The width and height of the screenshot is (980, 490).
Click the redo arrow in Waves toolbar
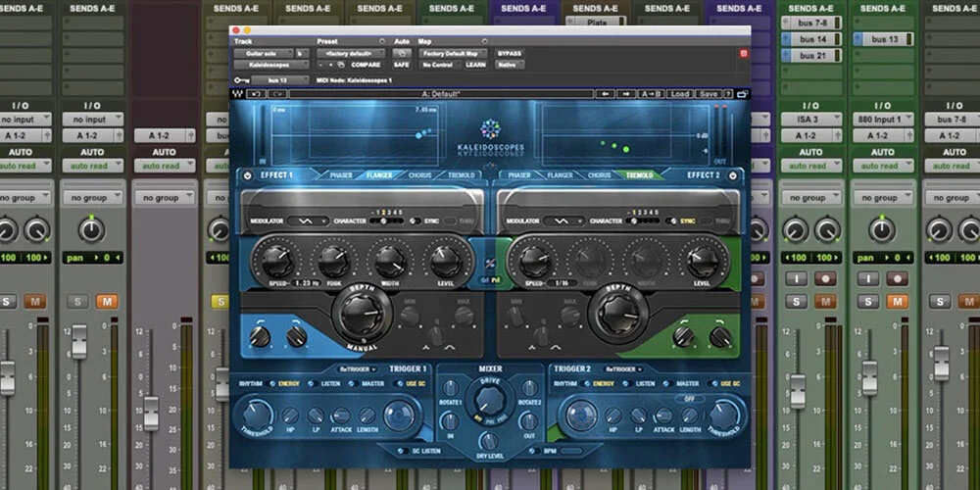point(277,94)
